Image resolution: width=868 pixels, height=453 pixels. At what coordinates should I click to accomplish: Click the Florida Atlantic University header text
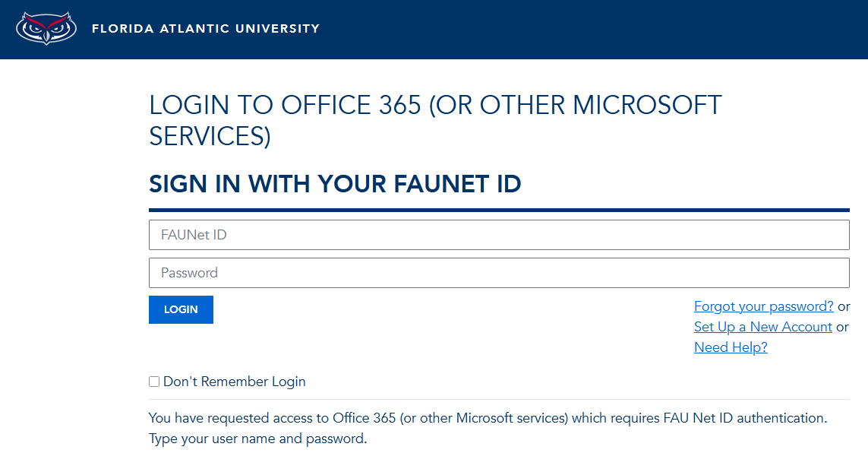206,29
